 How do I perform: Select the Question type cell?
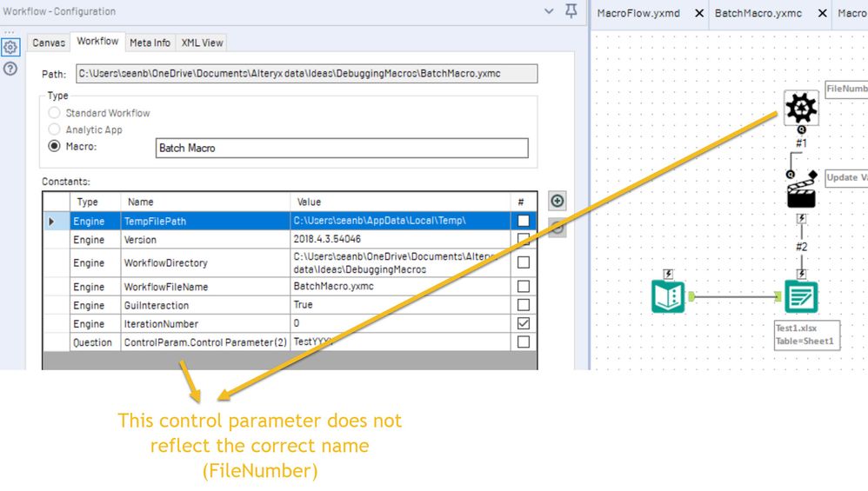[95, 342]
